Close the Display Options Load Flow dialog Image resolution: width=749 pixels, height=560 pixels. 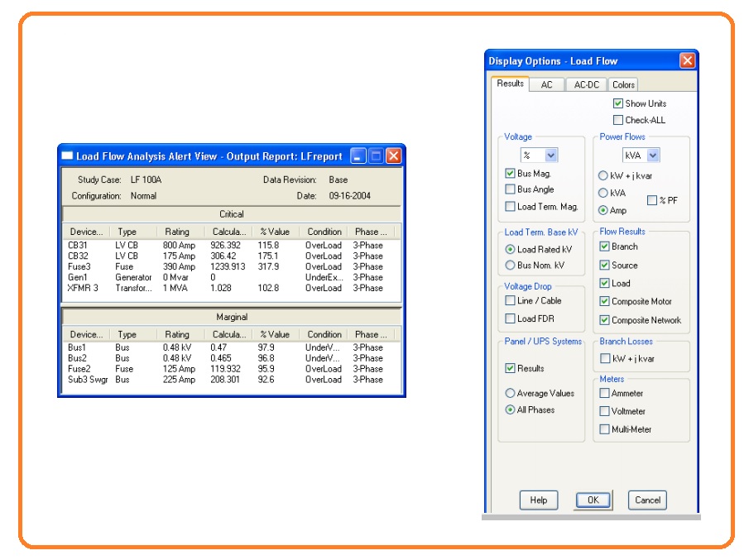pyautogui.click(x=687, y=60)
